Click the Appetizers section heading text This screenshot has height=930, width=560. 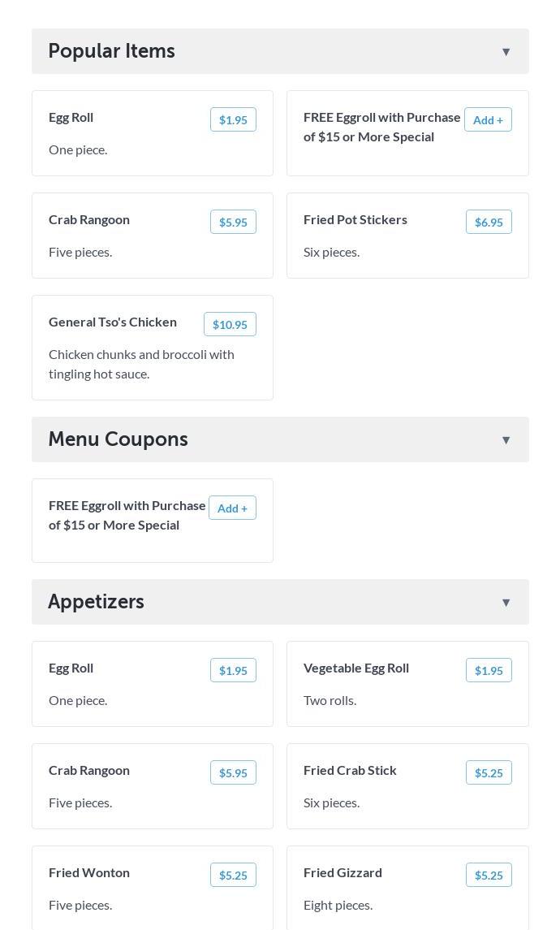[x=97, y=602]
